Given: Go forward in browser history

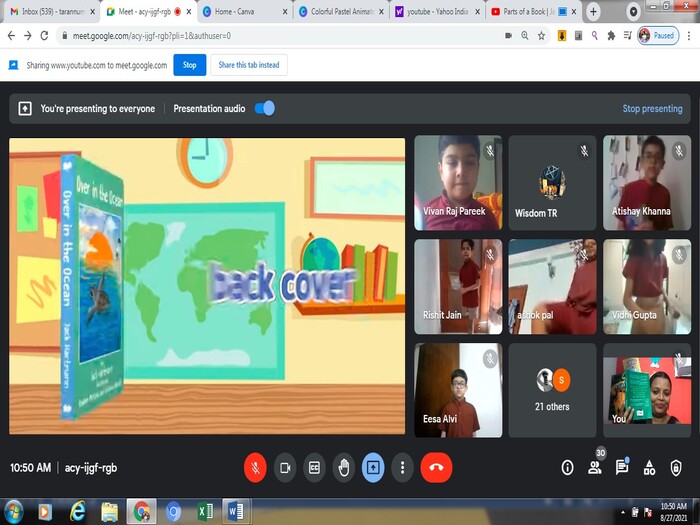Looking at the screenshot, I should click(x=28, y=36).
